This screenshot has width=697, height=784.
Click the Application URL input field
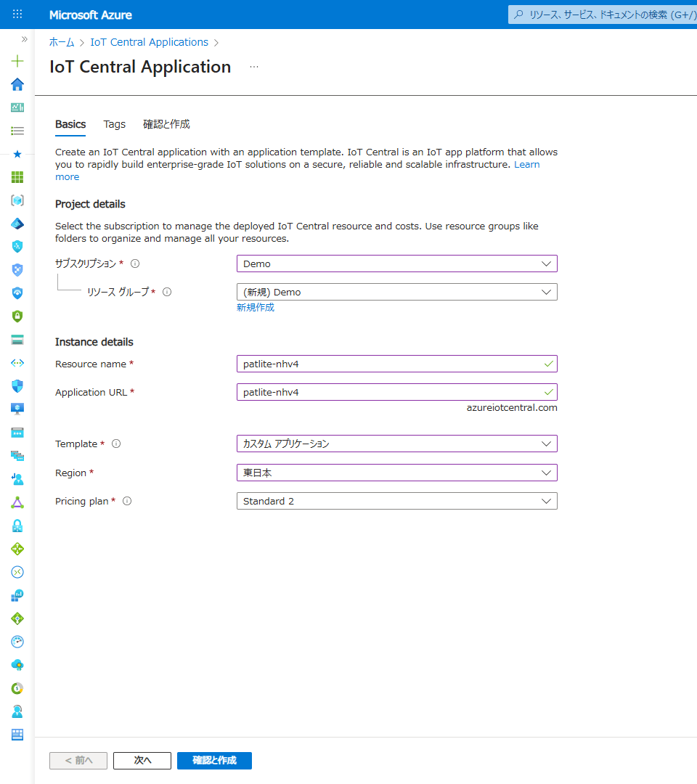[x=397, y=392]
